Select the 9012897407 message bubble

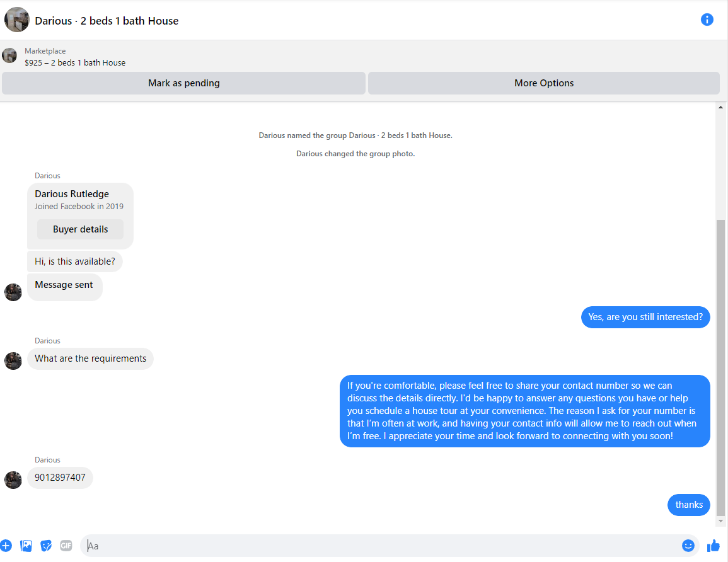tap(60, 478)
